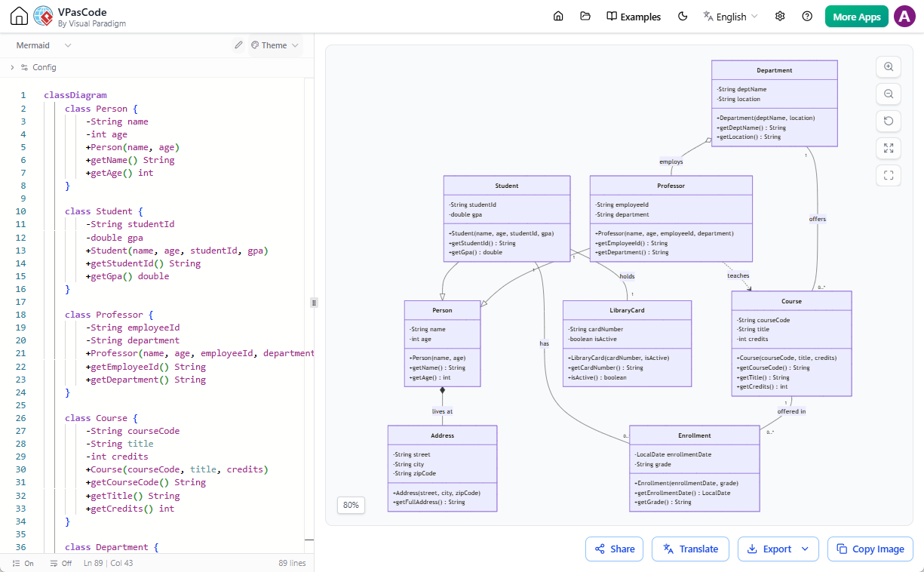Select the Address class title in diagram
924x572 pixels.
pos(442,435)
